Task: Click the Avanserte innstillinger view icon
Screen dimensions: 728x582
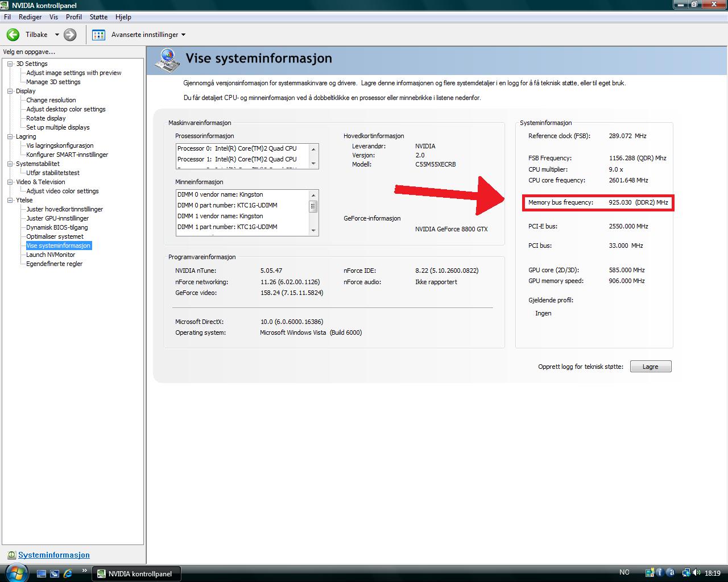Action: (x=98, y=35)
